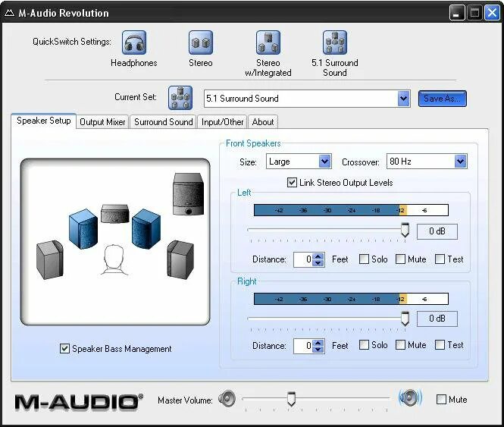
Task: Click the QuickSwitch Settings label
Action: pyautogui.click(x=72, y=42)
